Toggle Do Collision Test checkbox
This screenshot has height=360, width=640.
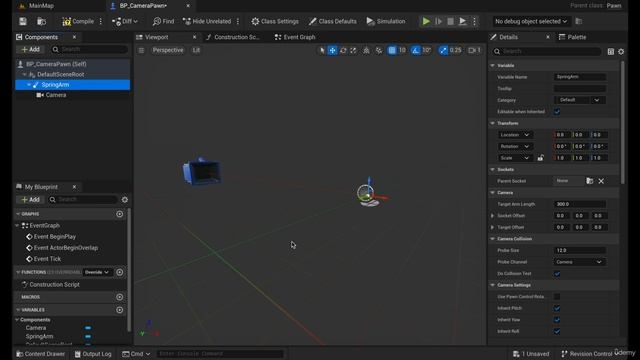click(x=557, y=273)
